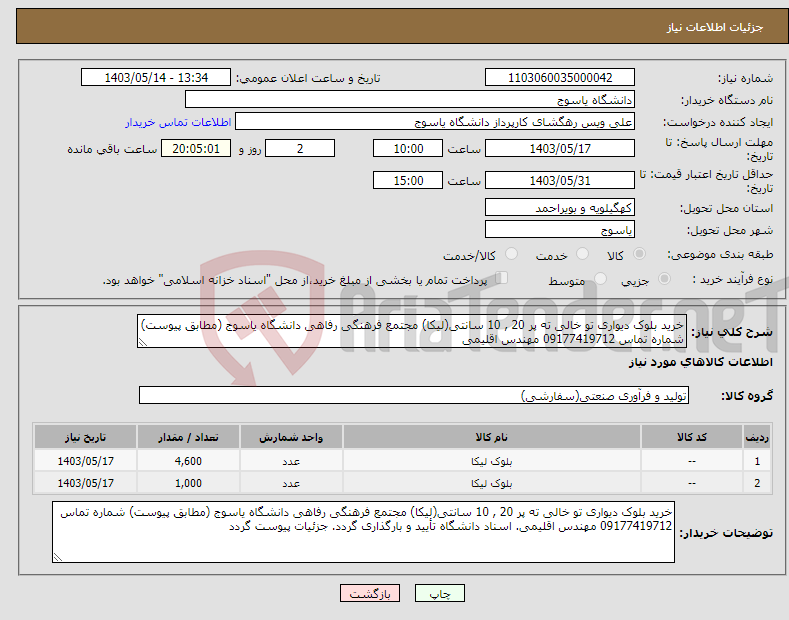The width and height of the screenshot is (789, 620).
Task: Click the row 2 date cell 1403/05/17
Action: (85, 483)
